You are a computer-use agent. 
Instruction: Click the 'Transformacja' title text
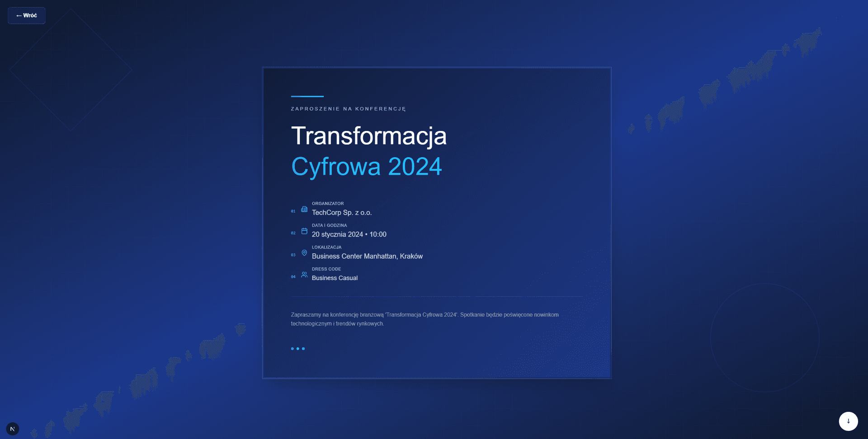(x=369, y=136)
